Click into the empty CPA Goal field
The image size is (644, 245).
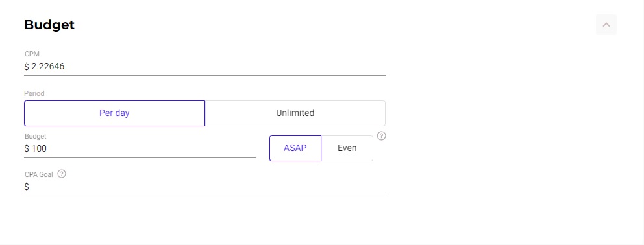(x=204, y=187)
